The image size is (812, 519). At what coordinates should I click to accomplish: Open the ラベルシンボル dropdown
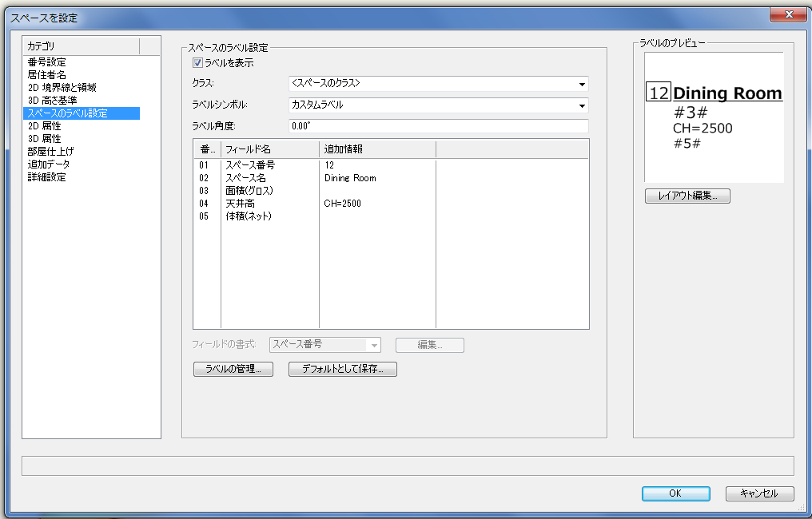coord(438,105)
